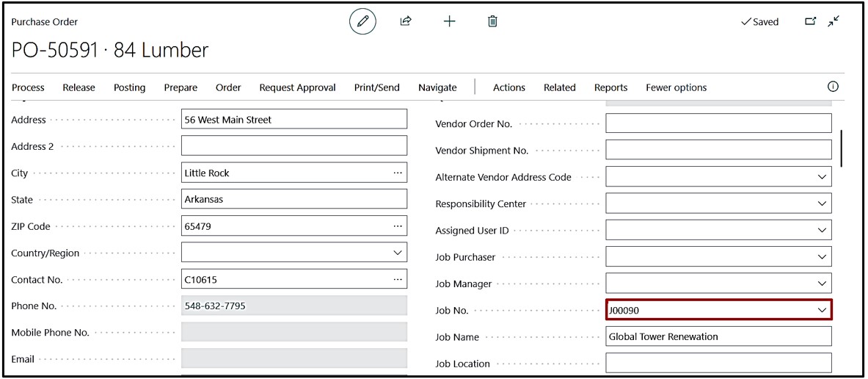
Task: Click the Vendor Order No. field
Action: [718, 123]
